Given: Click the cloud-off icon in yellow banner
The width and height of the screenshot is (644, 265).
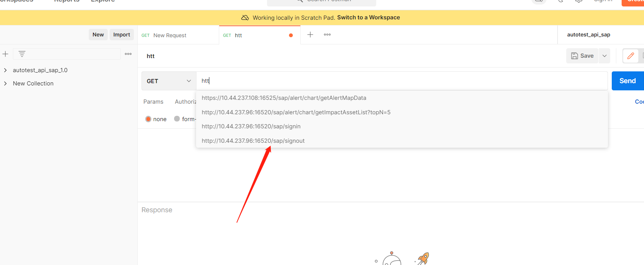Looking at the screenshot, I should coord(245,17).
